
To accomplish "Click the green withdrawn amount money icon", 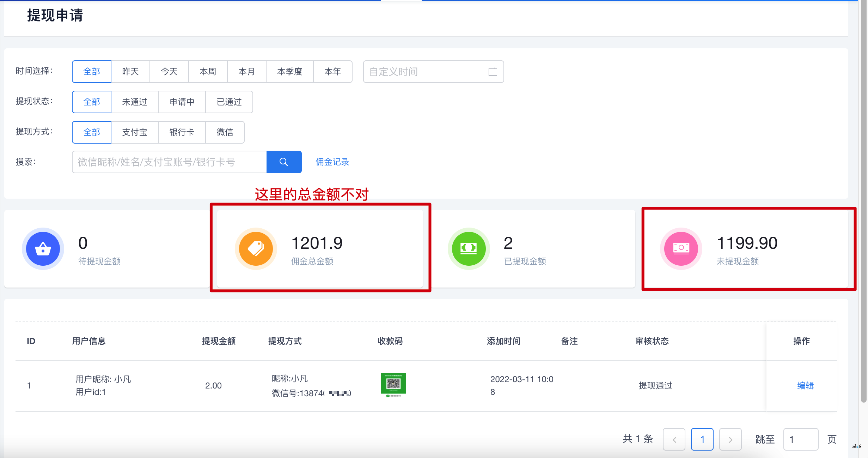I will pos(469,249).
